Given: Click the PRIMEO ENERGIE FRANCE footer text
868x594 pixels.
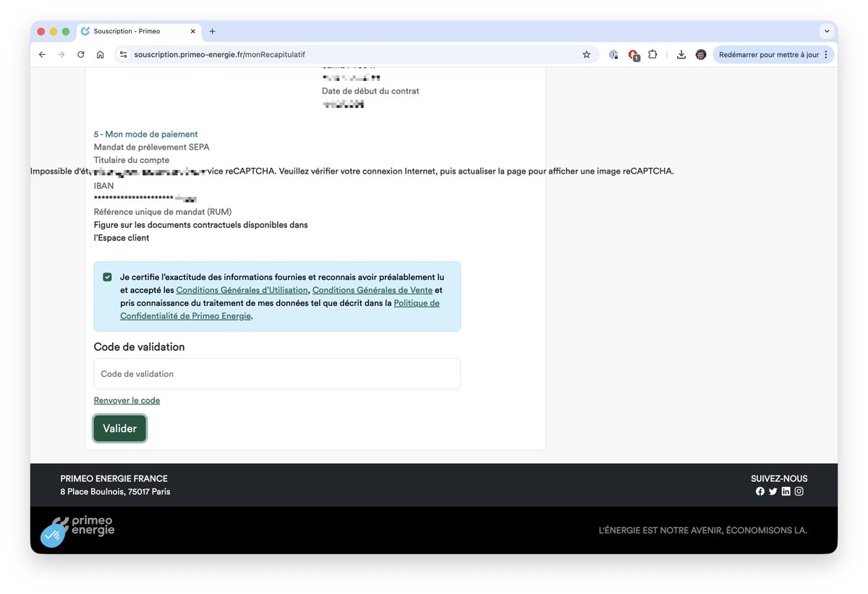Looking at the screenshot, I should 114,478.
